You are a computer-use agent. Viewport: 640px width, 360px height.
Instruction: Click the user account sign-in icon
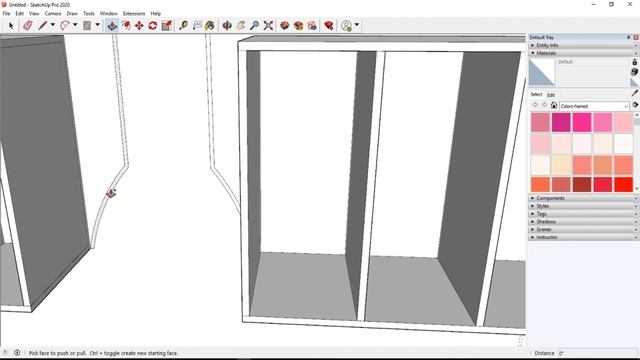click(347, 26)
